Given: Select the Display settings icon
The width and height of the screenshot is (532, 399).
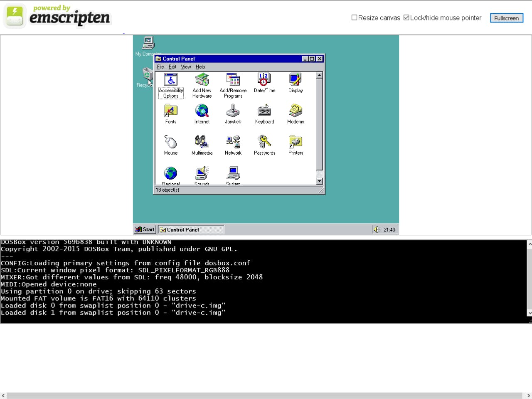Looking at the screenshot, I should pyautogui.click(x=296, y=79).
